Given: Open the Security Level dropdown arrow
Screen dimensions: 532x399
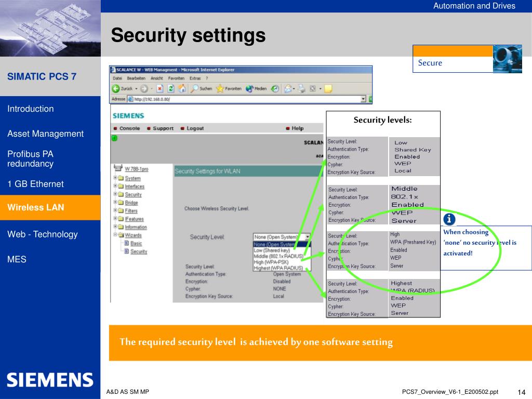Looking at the screenshot, I should tap(307, 237).
